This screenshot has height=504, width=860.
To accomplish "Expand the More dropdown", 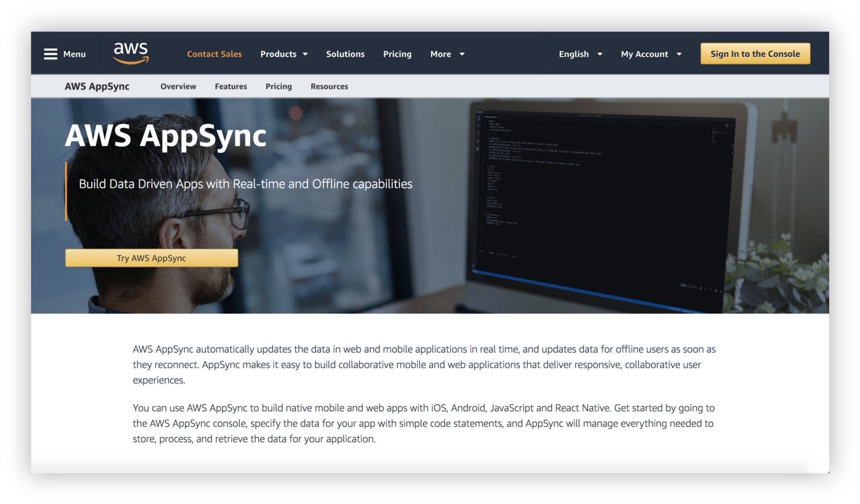I will click(x=447, y=54).
